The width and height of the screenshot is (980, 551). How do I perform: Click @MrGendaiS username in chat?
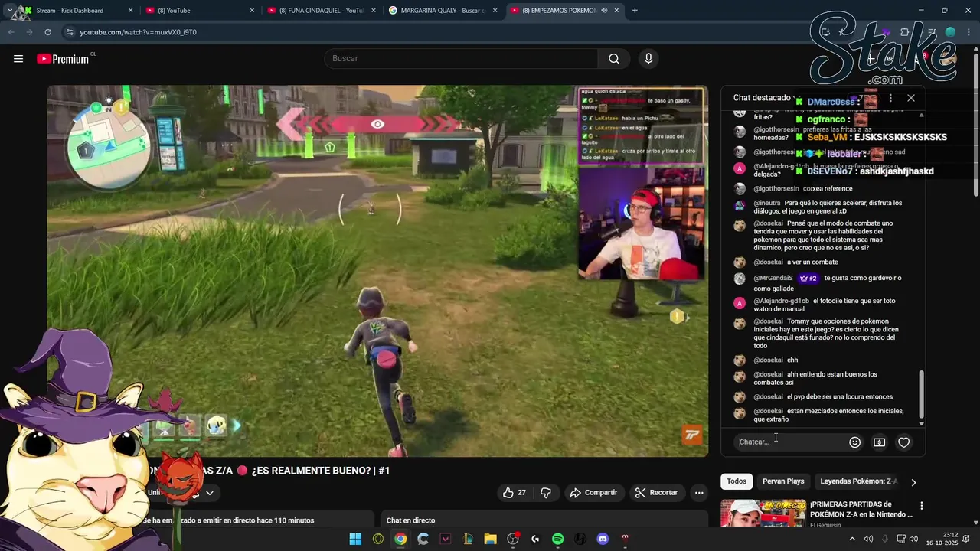pos(773,279)
